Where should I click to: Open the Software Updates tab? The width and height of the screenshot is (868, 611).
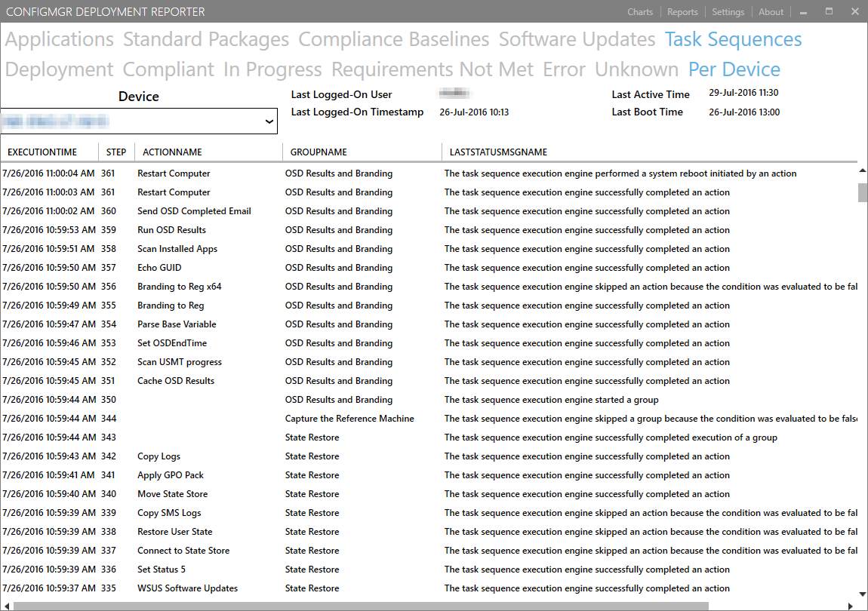pyautogui.click(x=577, y=39)
